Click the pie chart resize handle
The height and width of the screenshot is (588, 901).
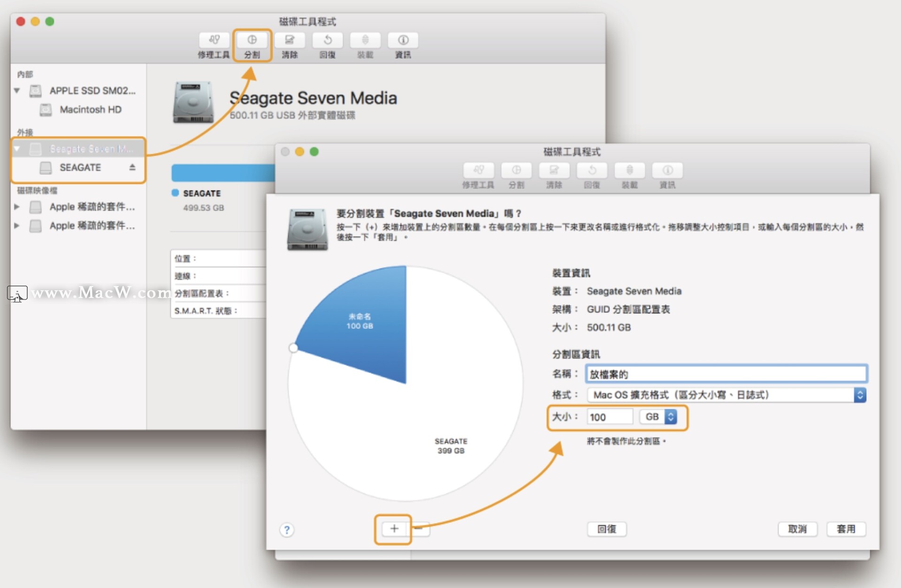pyautogui.click(x=293, y=348)
